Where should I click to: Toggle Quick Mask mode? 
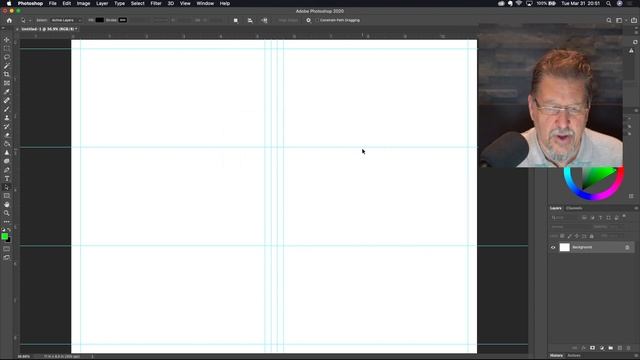(7, 249)
